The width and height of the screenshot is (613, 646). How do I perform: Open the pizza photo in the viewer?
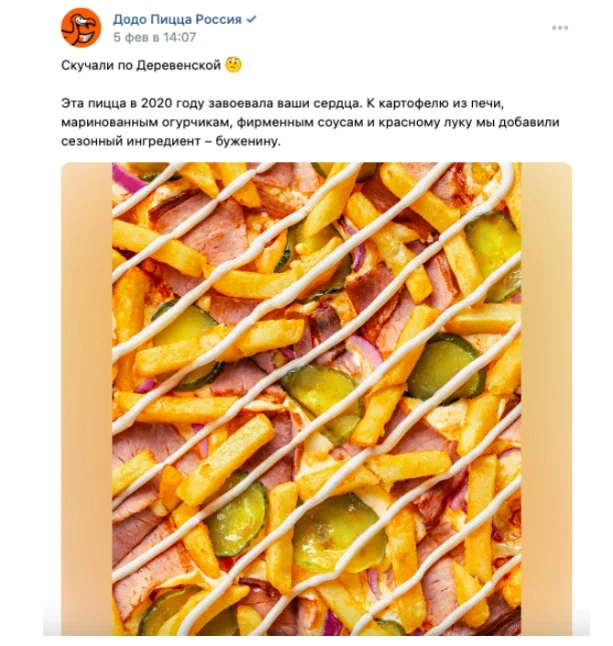[316, 398]
